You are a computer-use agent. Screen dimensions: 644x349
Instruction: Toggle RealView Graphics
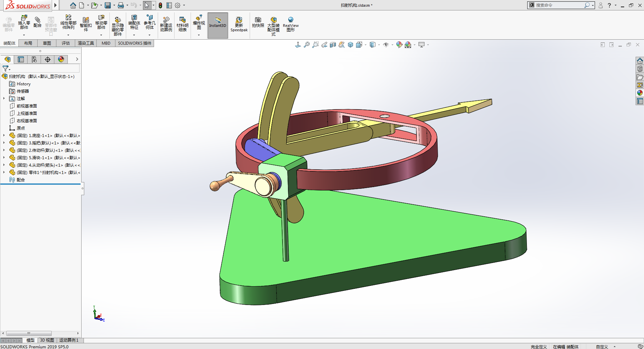291,24
